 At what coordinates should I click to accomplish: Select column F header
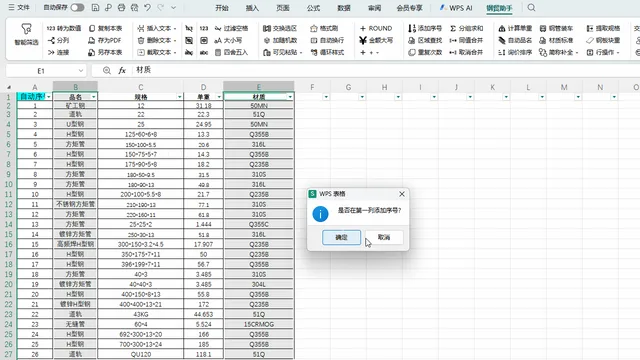(x=312, y=87)
